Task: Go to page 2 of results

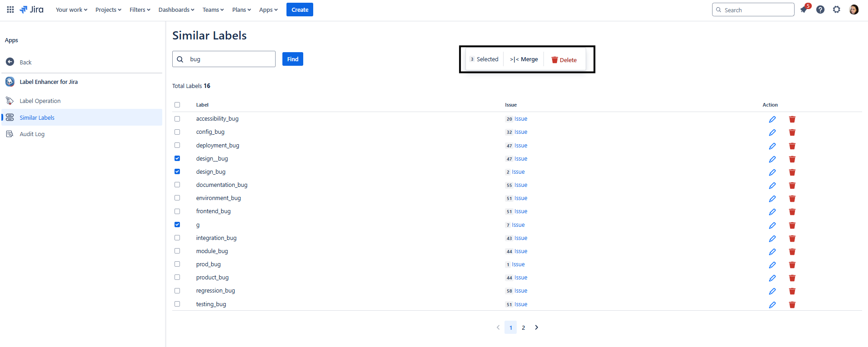Action: click(524, 327)
